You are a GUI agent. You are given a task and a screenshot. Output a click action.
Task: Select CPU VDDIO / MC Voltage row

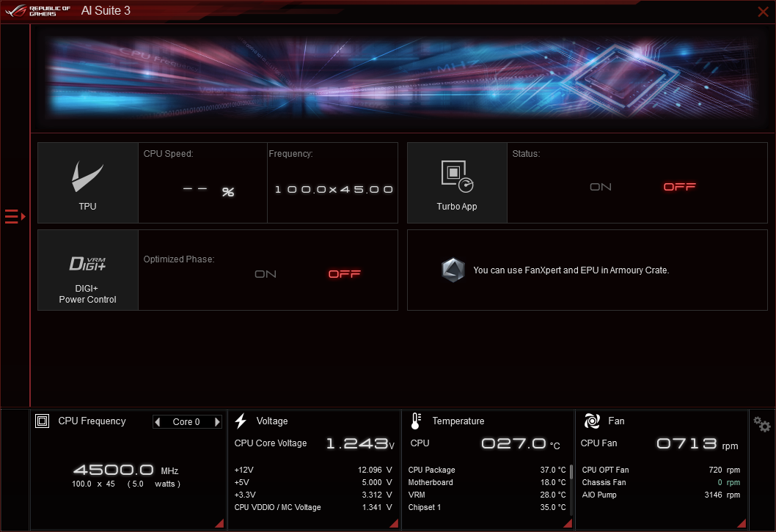312,507
